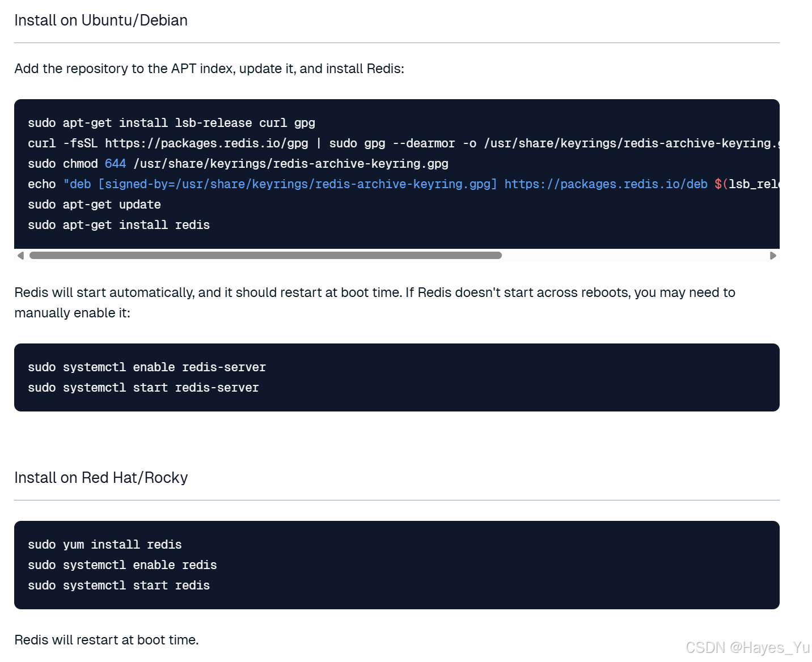Click the right arrow of the code scrollbar
Image resolution: width=812 pixels, height=662 pixels.
coord(773,256)
